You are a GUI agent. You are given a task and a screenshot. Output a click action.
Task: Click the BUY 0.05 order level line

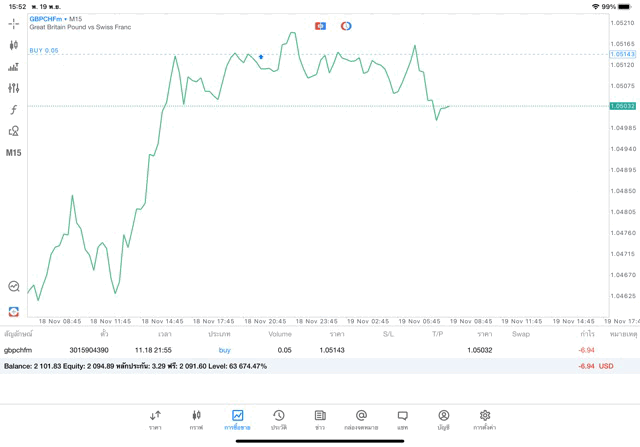[44, 50]
